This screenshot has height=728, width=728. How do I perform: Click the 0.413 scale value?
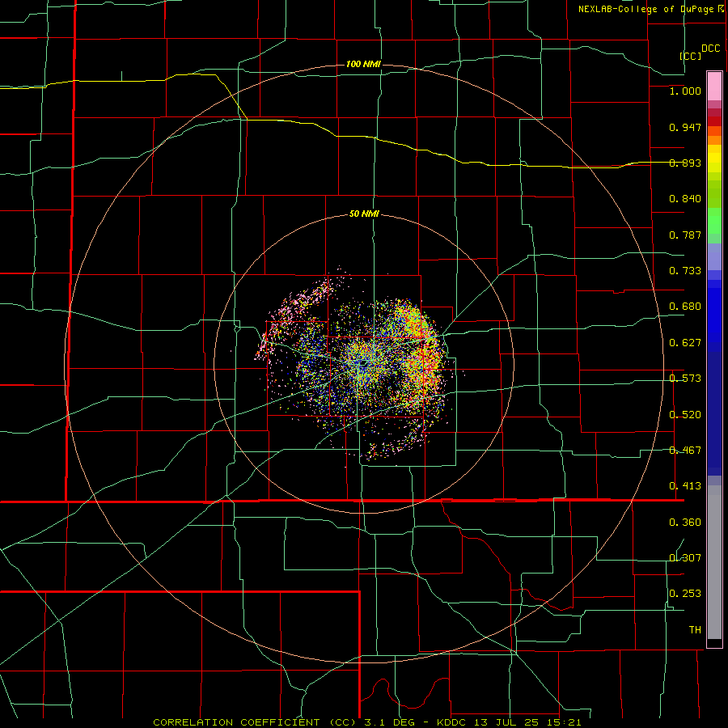coord(685,486)
